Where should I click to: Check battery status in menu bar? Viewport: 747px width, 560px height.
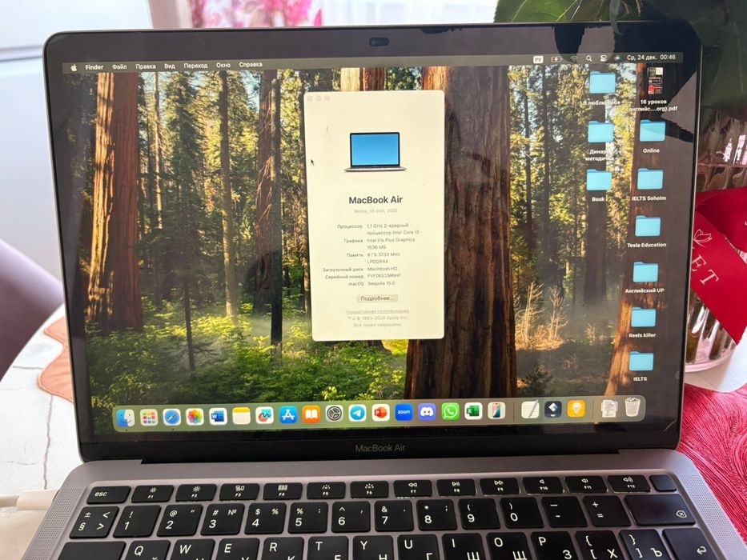(556, 59)
